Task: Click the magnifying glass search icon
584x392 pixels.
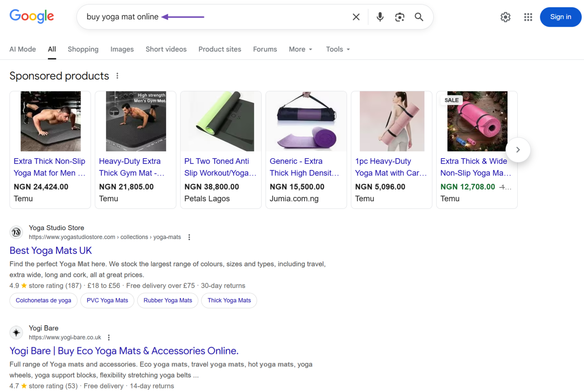Action: point(419,17)
